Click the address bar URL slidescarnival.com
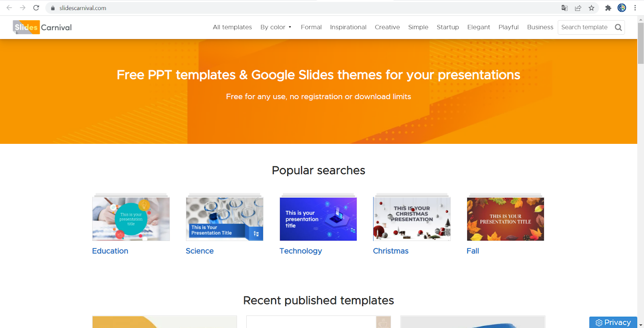This screenshot has height=328, width=644. point(83,8)
